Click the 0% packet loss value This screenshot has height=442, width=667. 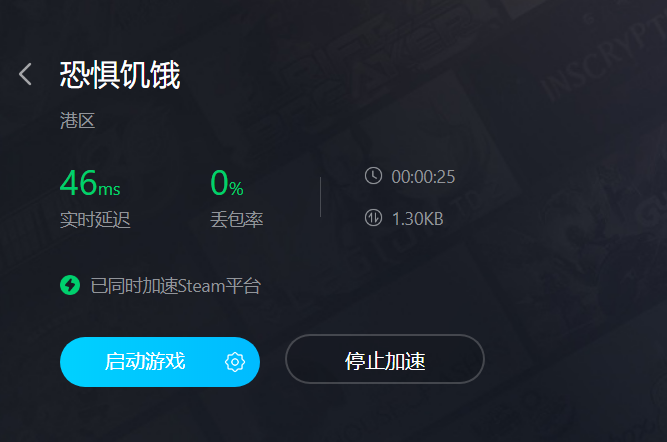pos(227,183)
